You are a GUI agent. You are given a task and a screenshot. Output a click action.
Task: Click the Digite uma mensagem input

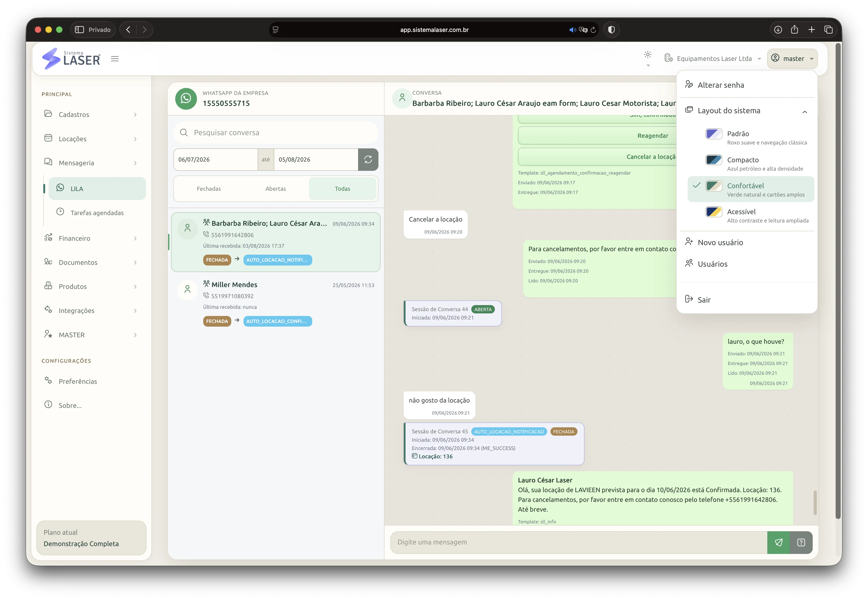coord(578,542)
